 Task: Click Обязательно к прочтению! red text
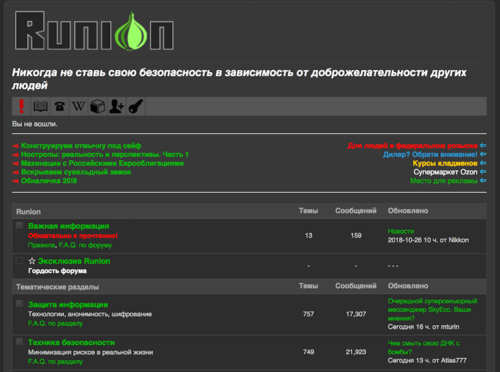pos(73,236)
